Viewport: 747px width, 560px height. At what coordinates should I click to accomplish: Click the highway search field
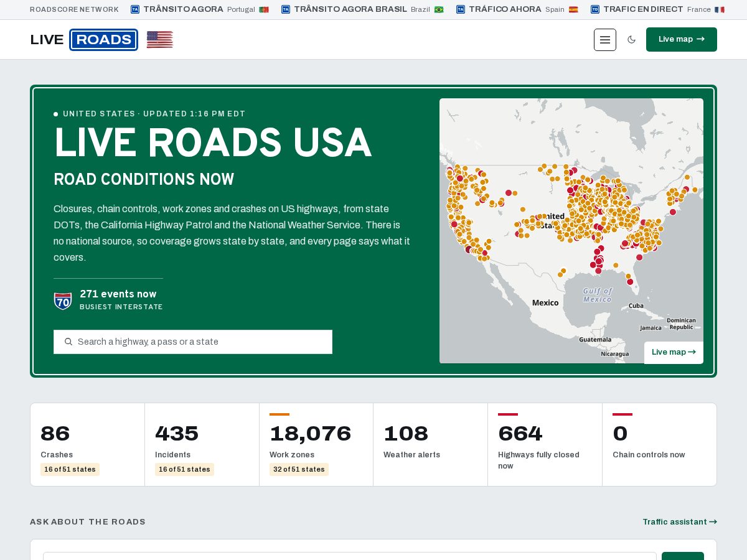coord(193,342)
